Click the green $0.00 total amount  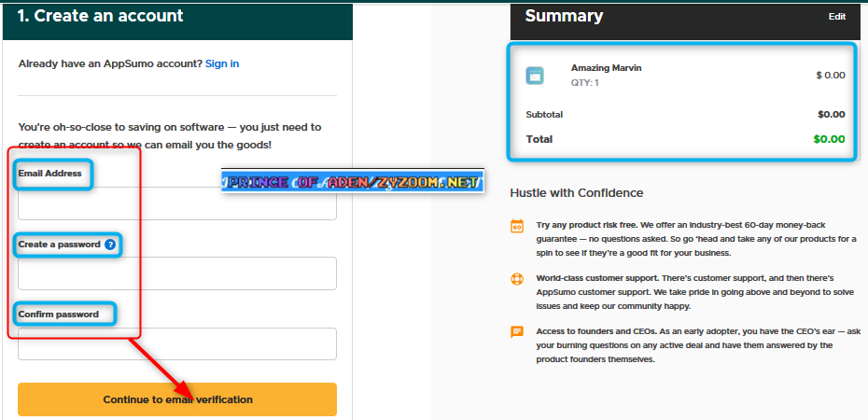tap(829, 139)
